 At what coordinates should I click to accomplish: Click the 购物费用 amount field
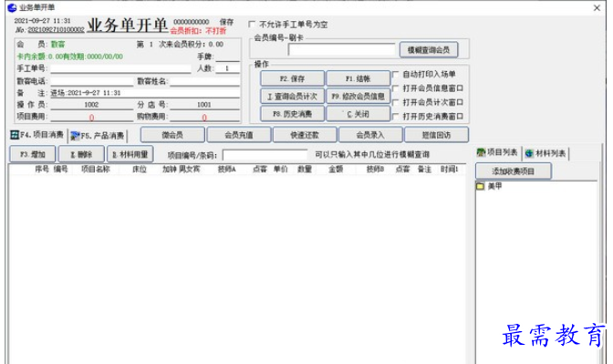(x=205, y=117)
